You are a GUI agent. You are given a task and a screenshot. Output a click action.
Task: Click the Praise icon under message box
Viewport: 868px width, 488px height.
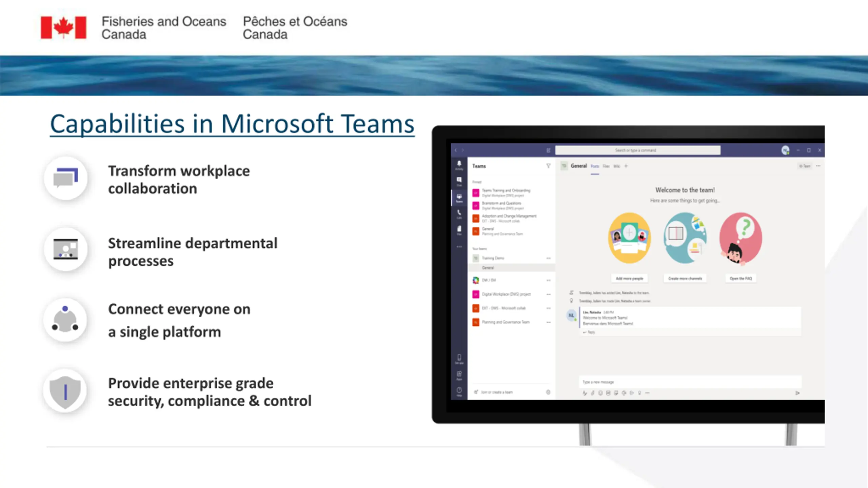pyautogui.click(x=639, y=393)
